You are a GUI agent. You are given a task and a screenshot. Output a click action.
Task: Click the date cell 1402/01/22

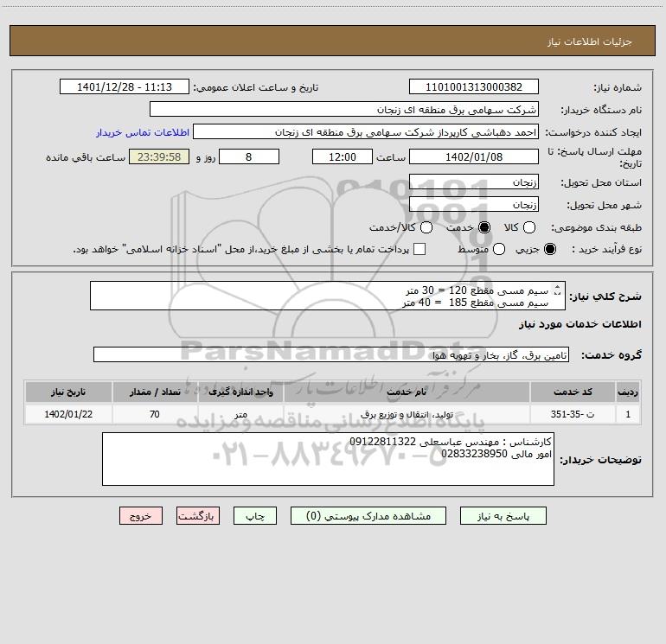pyautogui.click(x=68, y=414)
